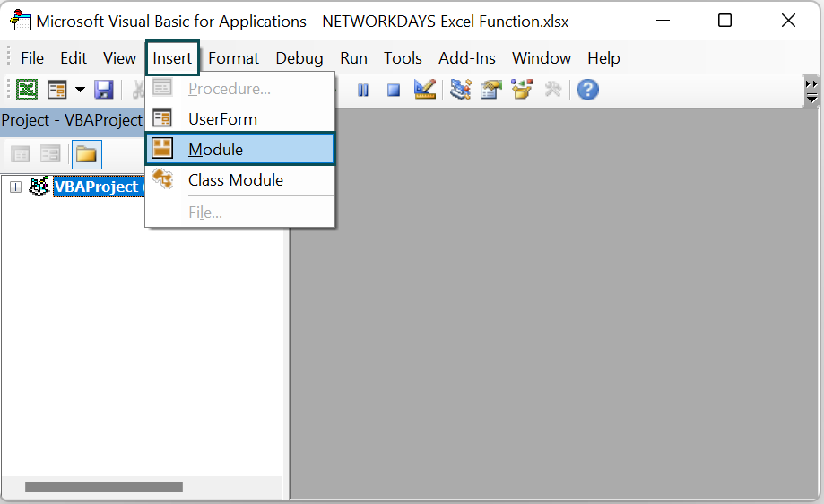Open Visual Basic Help question mark icon
The width and height of the screenshot is (824, 504).
(588, 90)
